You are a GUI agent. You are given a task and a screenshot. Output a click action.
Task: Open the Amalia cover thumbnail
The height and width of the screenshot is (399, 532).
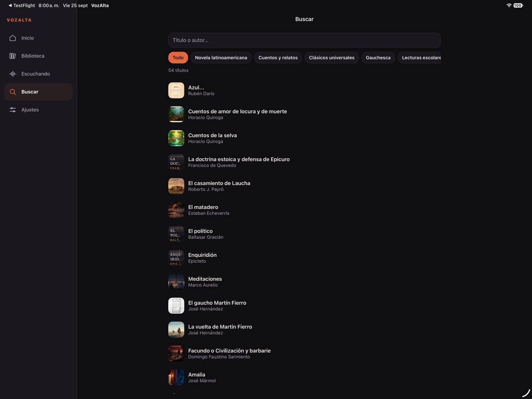click(x=176, y=378)
